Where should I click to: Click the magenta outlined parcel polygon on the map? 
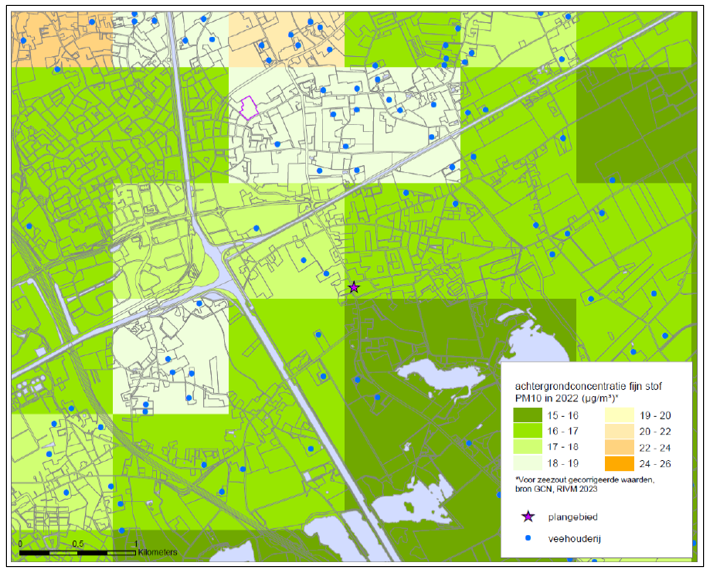coord(249,108)
